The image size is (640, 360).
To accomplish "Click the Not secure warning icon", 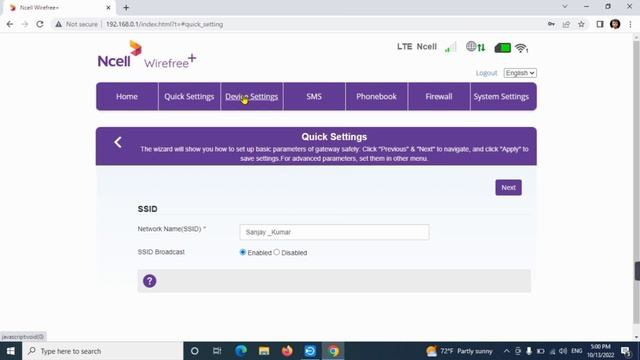I will (59, 24).
